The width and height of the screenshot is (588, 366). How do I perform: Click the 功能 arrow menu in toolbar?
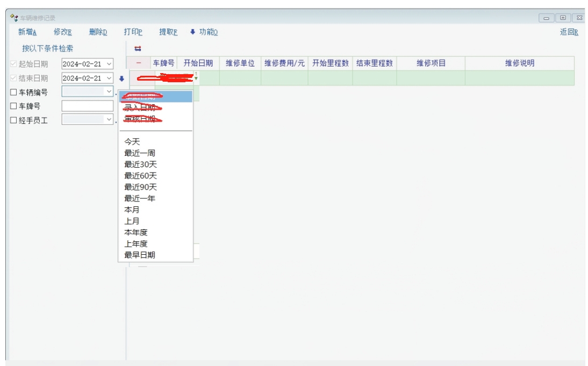pyautogui.click(x=204, y=32)
